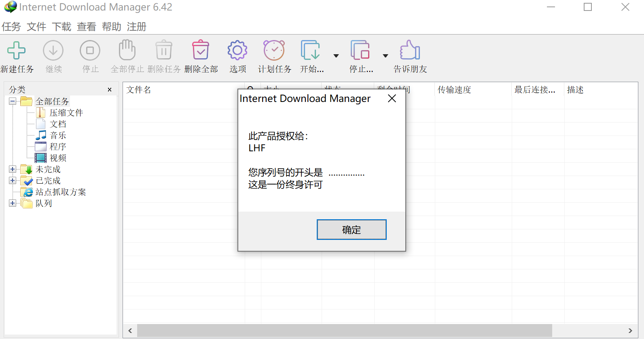The width and height of the screenshot is (644, 339).
Task: Click the 停止 queue stop icon
Action: coord(360,51)
